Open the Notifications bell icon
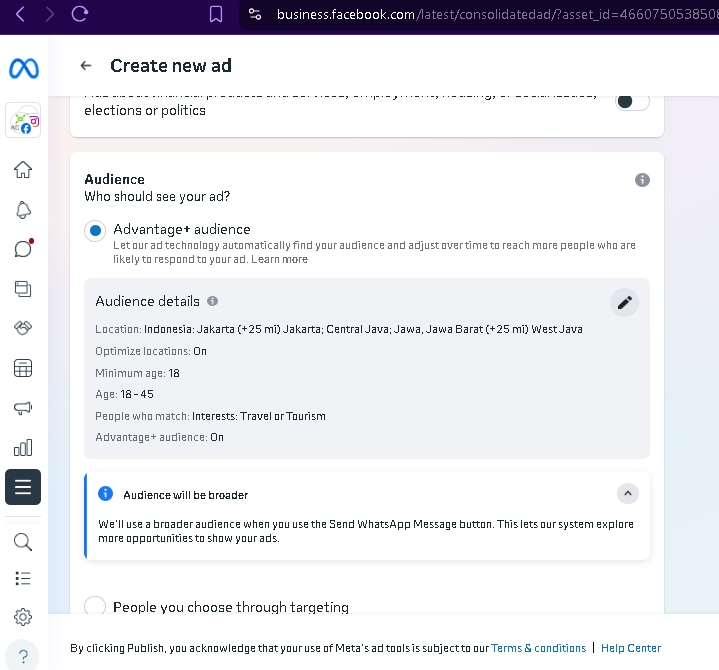Screen dimensions: 719x670 click(x=23, y=210)
